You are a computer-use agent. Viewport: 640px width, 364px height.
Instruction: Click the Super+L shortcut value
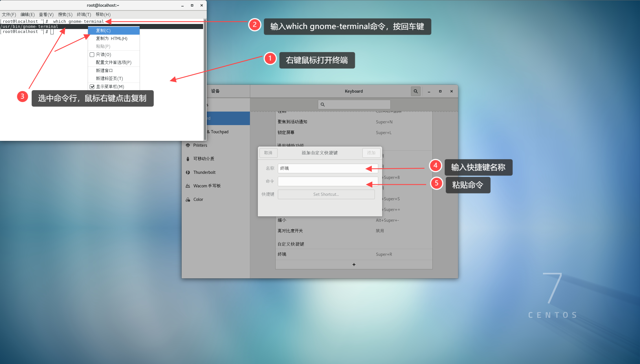coord(384,133)
